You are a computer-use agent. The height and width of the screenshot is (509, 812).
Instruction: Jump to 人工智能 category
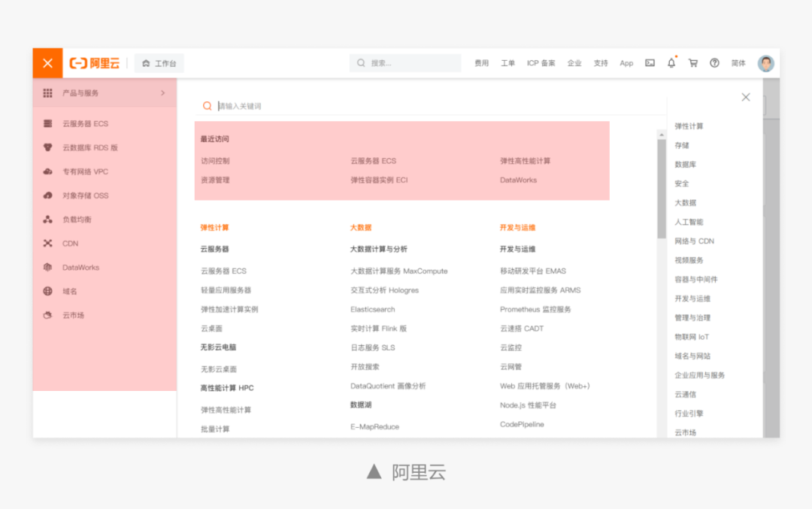[689, 222]
